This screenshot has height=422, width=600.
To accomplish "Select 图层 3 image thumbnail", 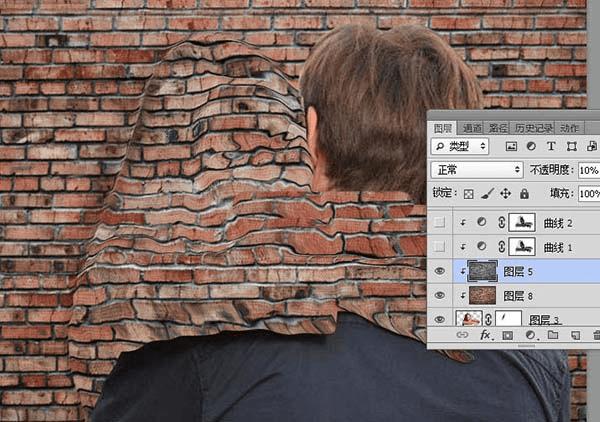I will (x=469, y=319).
